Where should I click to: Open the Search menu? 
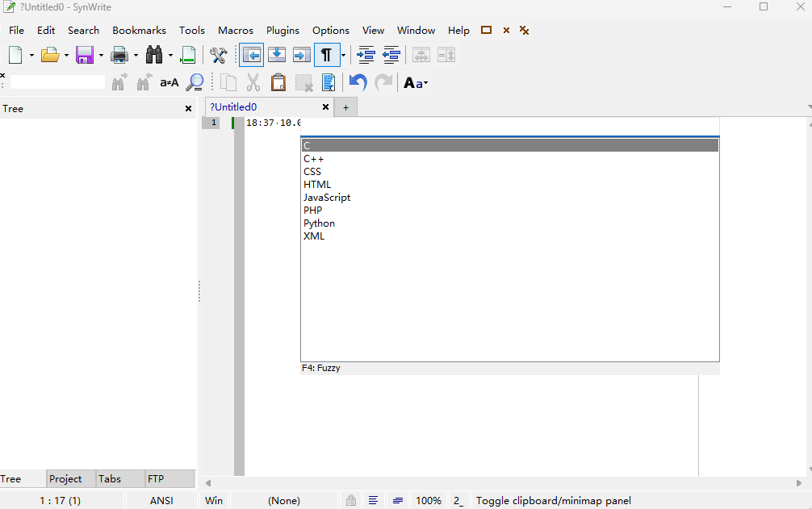pos(83,31)
